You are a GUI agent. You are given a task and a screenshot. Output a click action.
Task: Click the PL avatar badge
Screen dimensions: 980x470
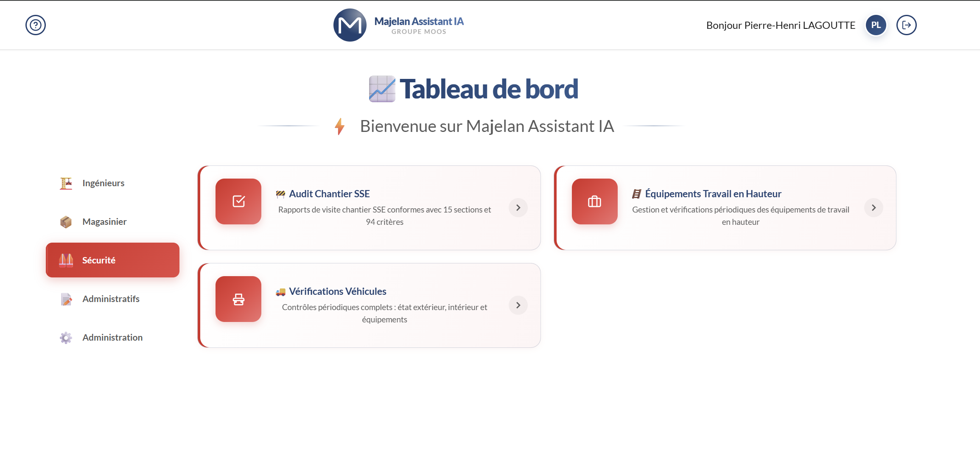click(875, 25)
